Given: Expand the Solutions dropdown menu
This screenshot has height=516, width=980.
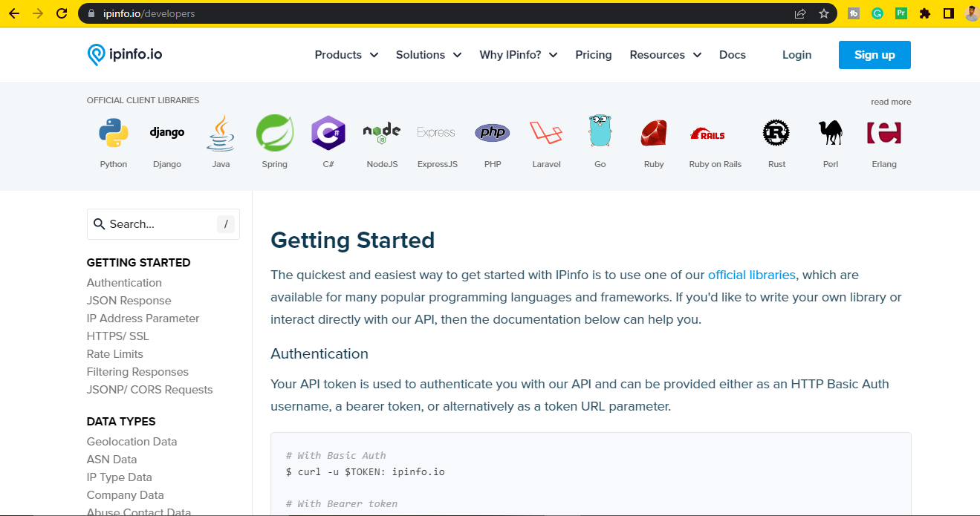Looking at the screenshot, I should coord(429,55).
